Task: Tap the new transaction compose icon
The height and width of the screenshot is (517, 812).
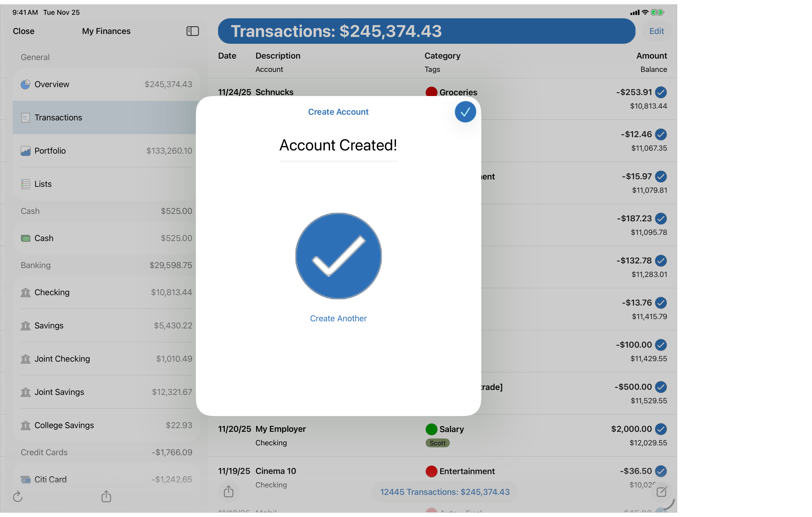Action: pyautogui.click(x=661, y=492)
